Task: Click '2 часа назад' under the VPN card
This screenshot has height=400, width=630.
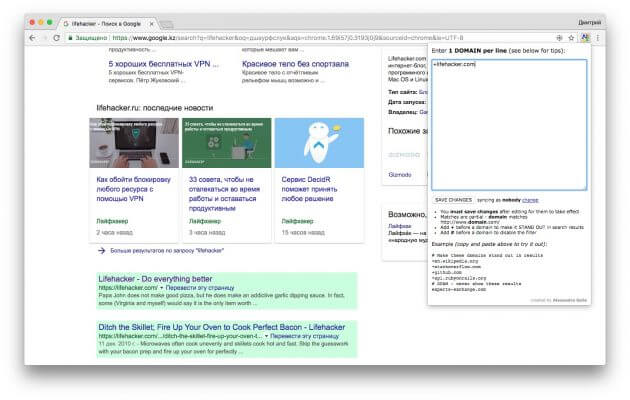Action: click(x=115, y=233)
